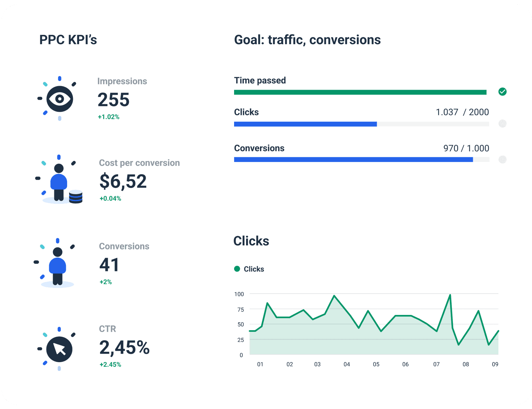Click the chart peak near label 07

[x=450, y=295]
